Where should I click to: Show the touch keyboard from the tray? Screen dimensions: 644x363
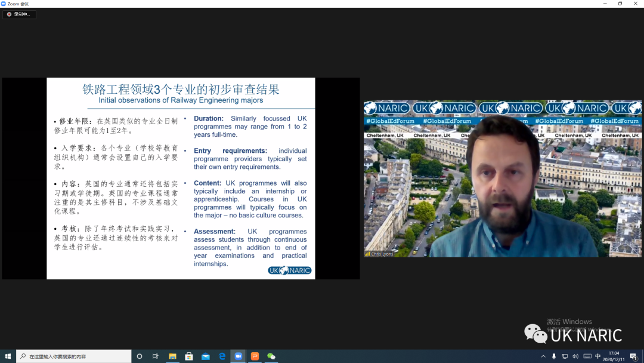(587, 356)
